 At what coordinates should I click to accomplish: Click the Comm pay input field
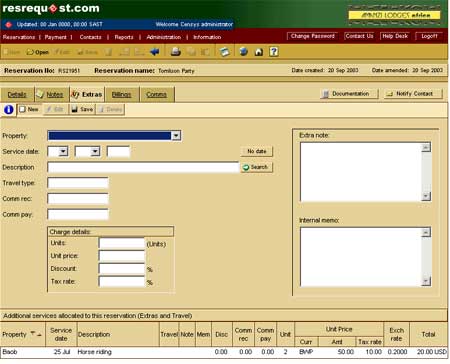click(78, 214)
